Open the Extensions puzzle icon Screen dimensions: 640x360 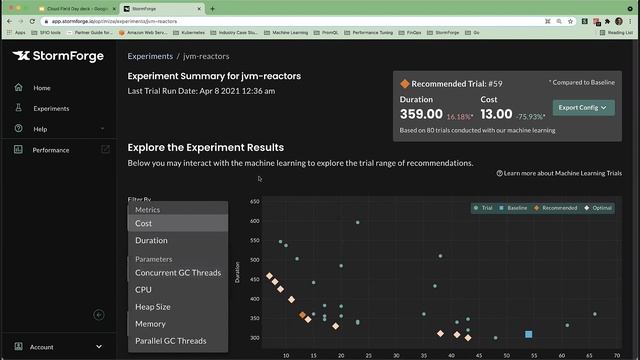coord(608,21)
